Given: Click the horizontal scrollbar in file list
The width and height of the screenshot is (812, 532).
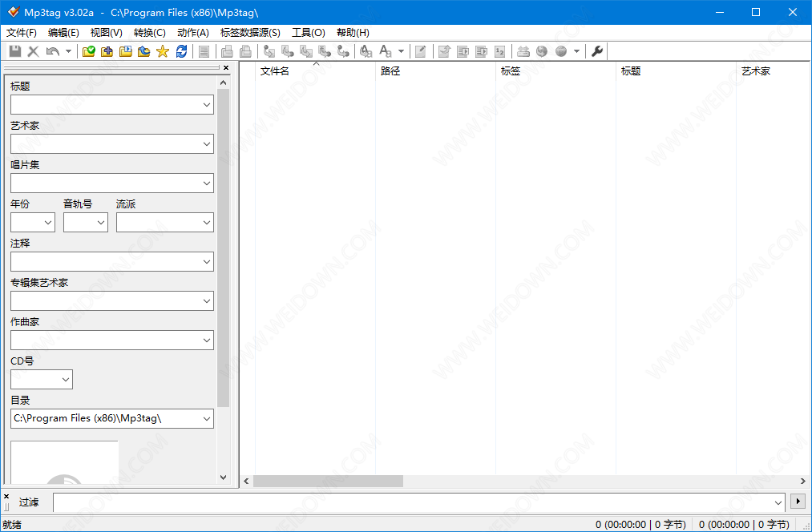Looking at the screenshot, I should (329, 482).
